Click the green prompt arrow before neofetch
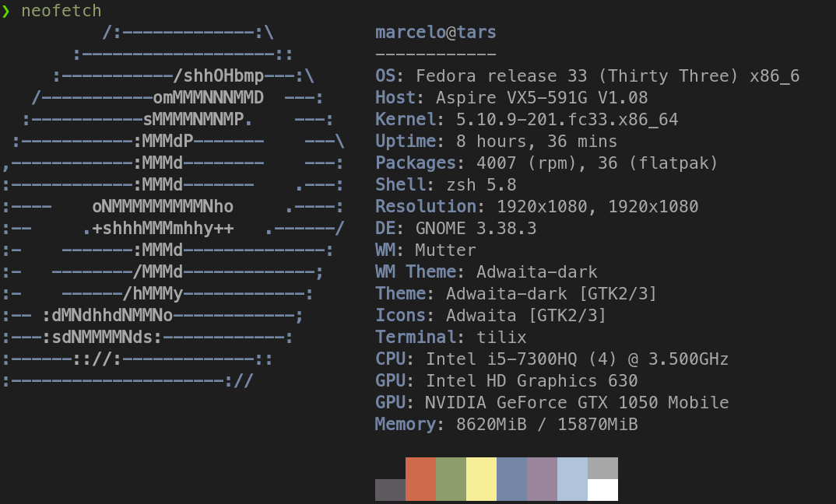The width and height of the screenshot is (836, 504). [x=6, y=11]
